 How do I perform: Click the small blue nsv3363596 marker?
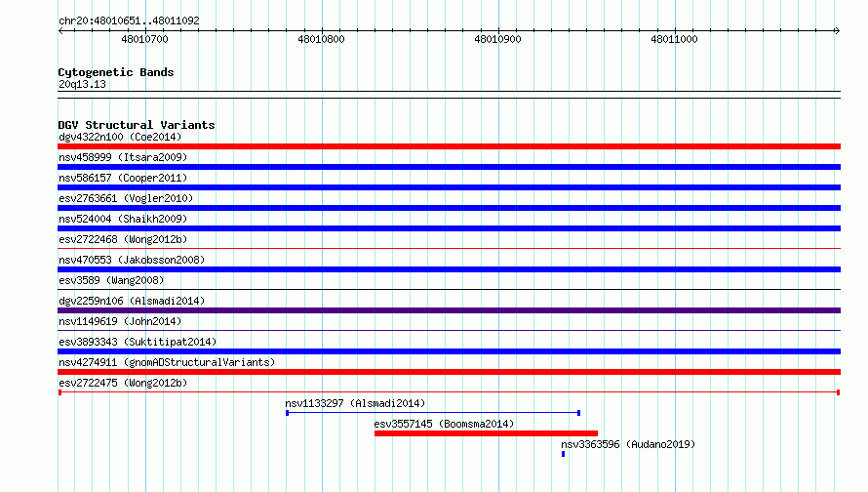point(563,454)
